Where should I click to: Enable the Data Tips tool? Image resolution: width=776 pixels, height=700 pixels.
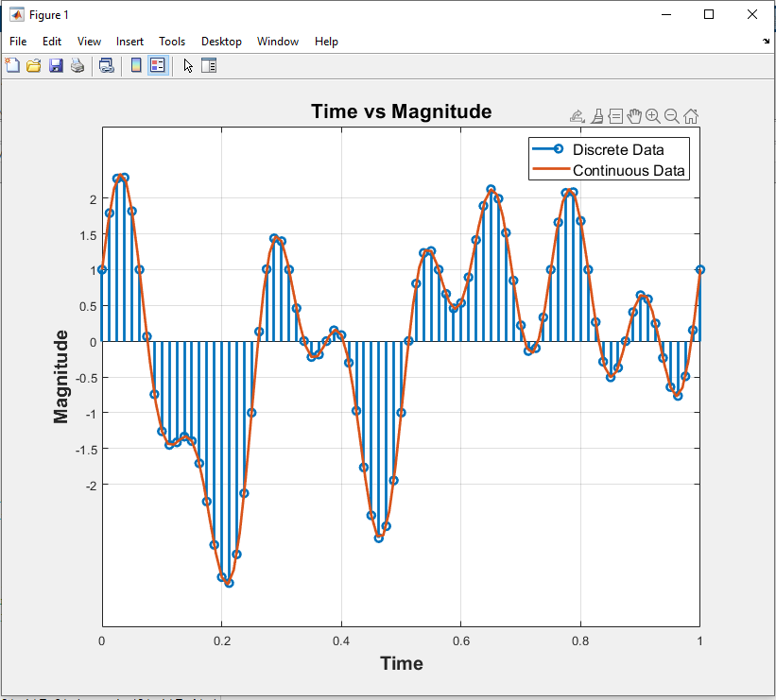tap(615, 115)
